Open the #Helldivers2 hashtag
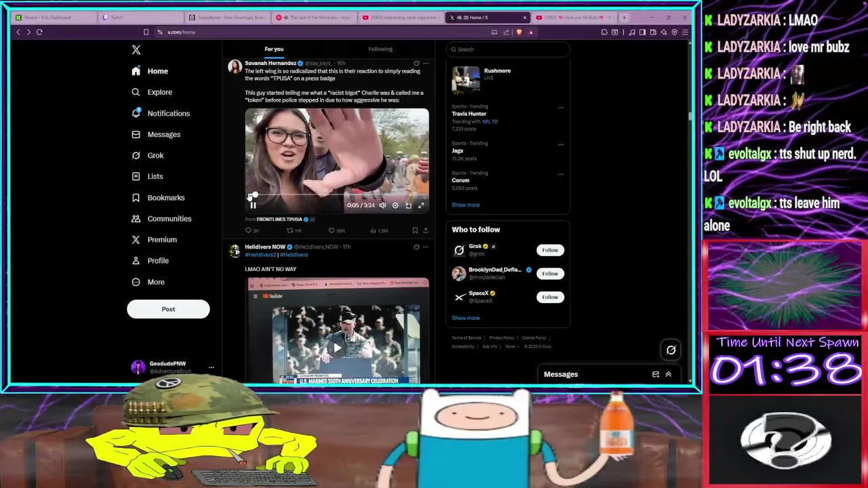 click(x=260, y=255)
